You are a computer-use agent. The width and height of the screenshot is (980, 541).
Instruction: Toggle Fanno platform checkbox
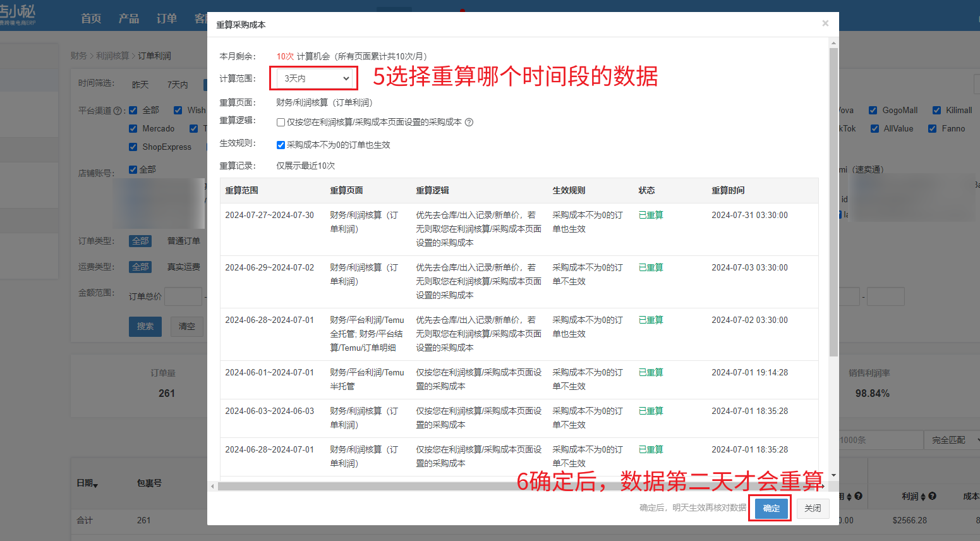(932, 128)
